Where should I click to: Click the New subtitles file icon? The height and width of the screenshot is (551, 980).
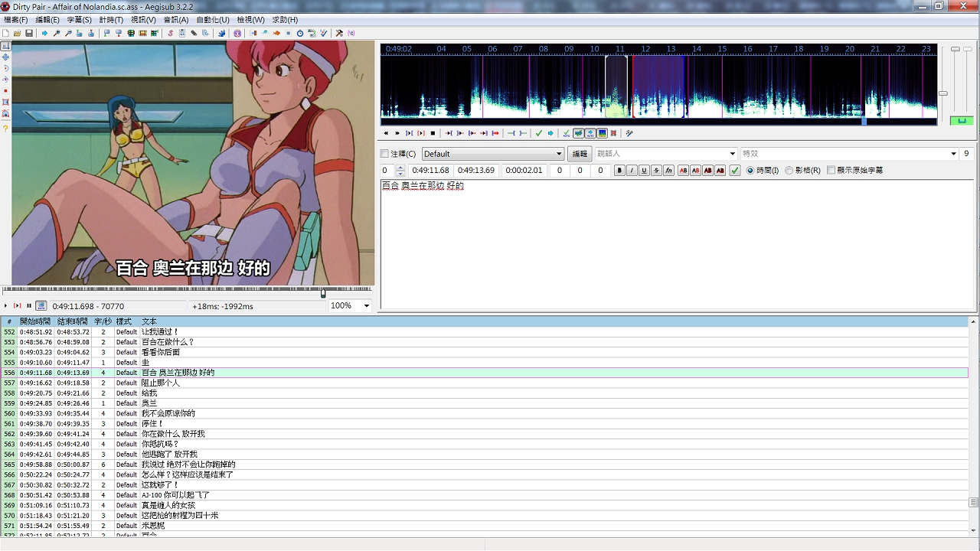(x=5, y=34)
